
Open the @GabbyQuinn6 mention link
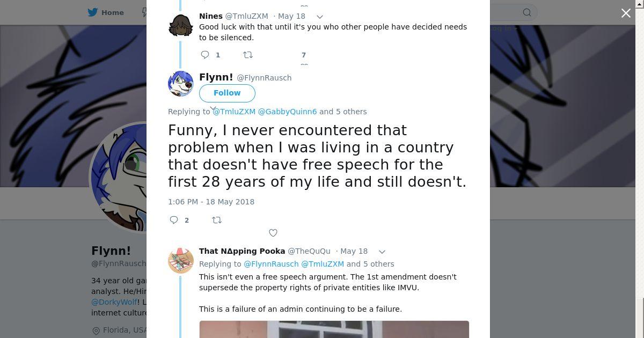[x=288, y=112]
